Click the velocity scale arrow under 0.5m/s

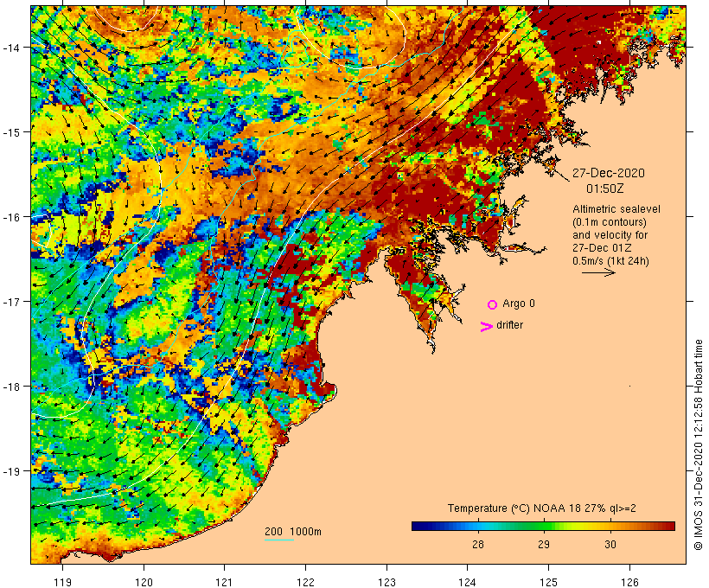[598, 272]
